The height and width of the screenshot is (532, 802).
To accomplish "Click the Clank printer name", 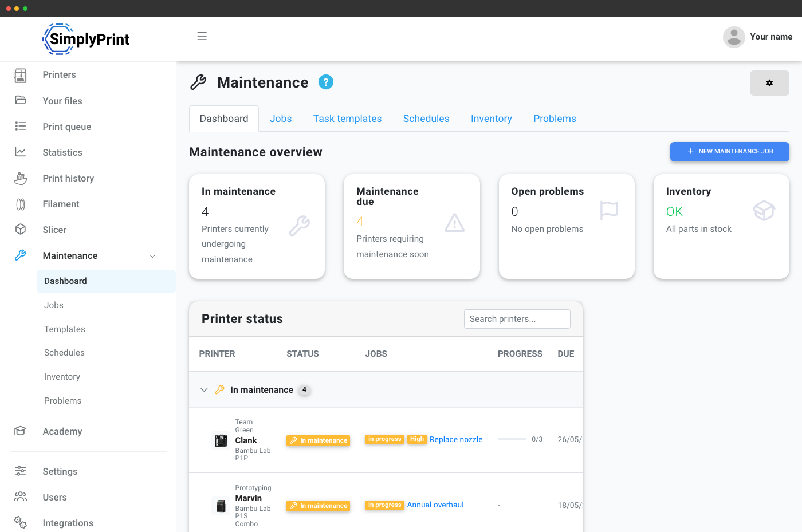I will click(x=246, y=440).
